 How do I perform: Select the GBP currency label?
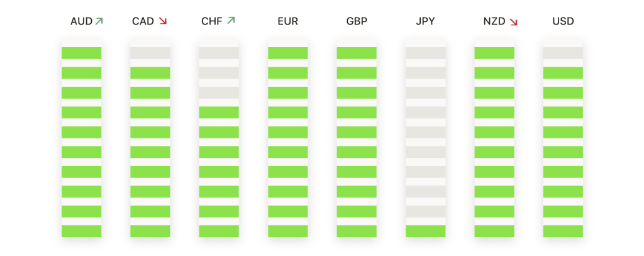[x=357, y=21]
